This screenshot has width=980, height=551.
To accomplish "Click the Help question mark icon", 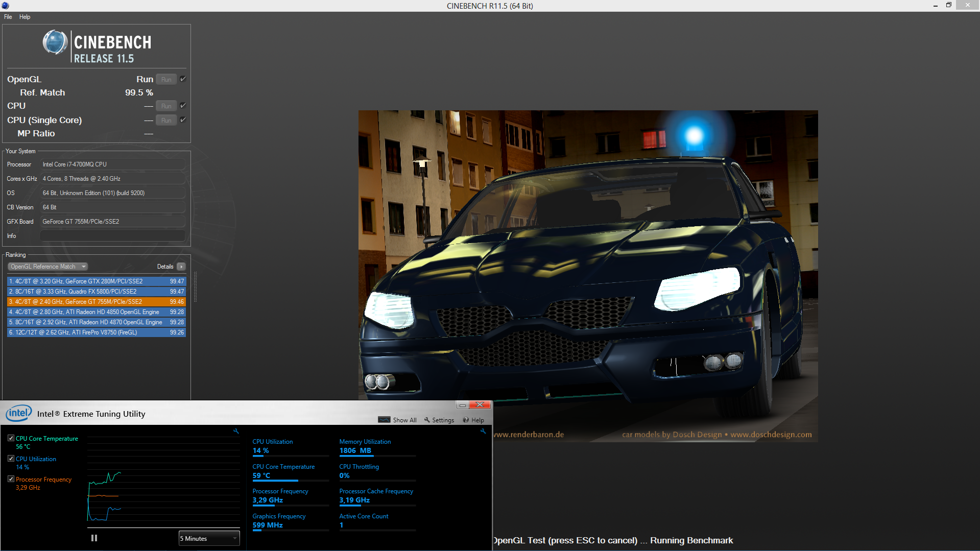I will click(x=466, y=420).
